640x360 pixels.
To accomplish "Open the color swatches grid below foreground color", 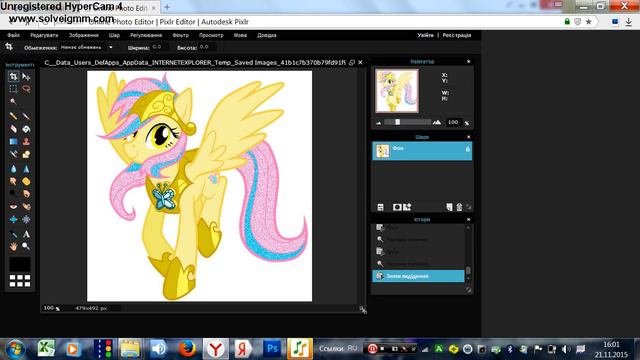I will [20, 280].
